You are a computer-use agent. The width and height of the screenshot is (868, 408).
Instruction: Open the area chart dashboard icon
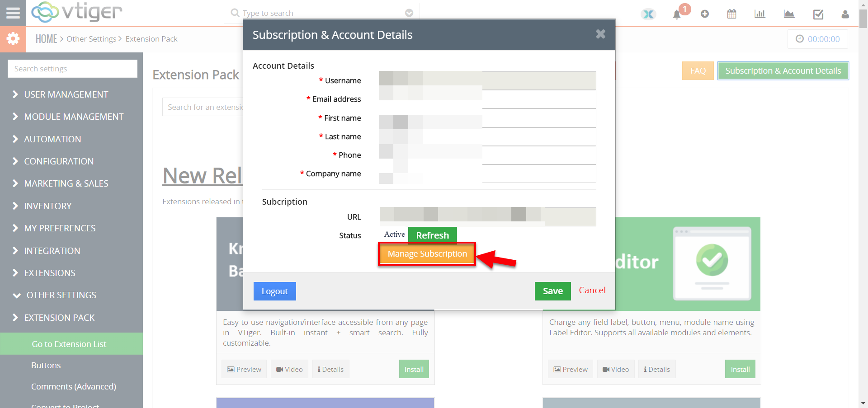point(789,14)
